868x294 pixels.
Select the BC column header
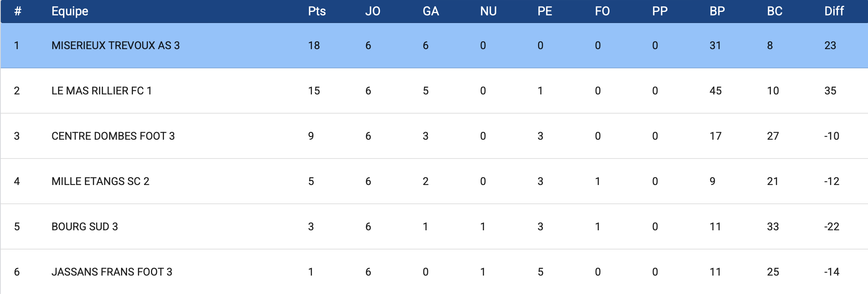click(x=775, y=11)
